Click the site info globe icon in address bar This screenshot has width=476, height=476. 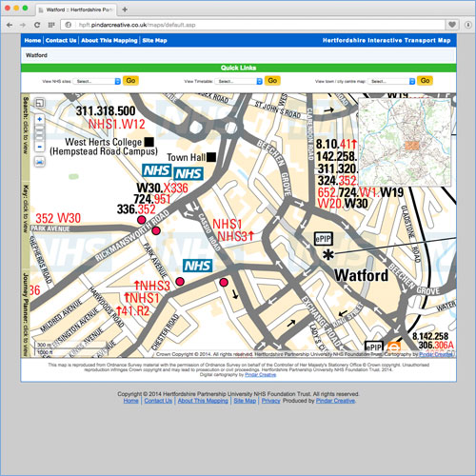(69, 25)
